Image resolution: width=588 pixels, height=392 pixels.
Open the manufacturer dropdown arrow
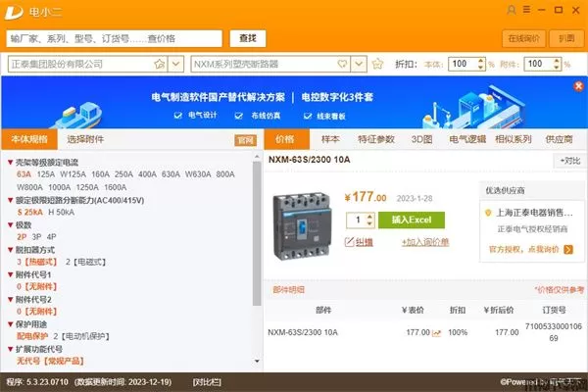pos(175,64)
